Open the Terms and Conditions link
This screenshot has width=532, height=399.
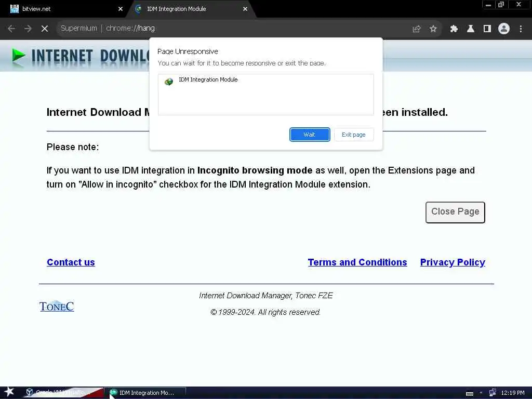pos(357,262)
